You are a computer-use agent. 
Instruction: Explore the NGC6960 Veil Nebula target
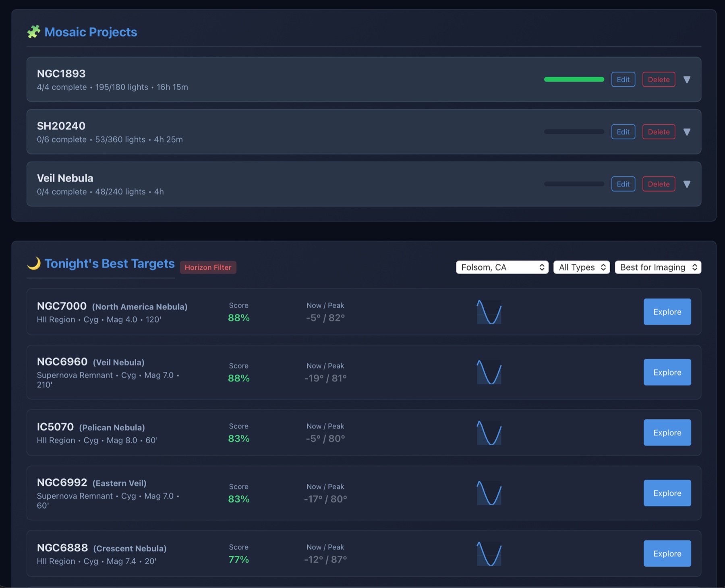pyautogui.click(x=667, y=372)
